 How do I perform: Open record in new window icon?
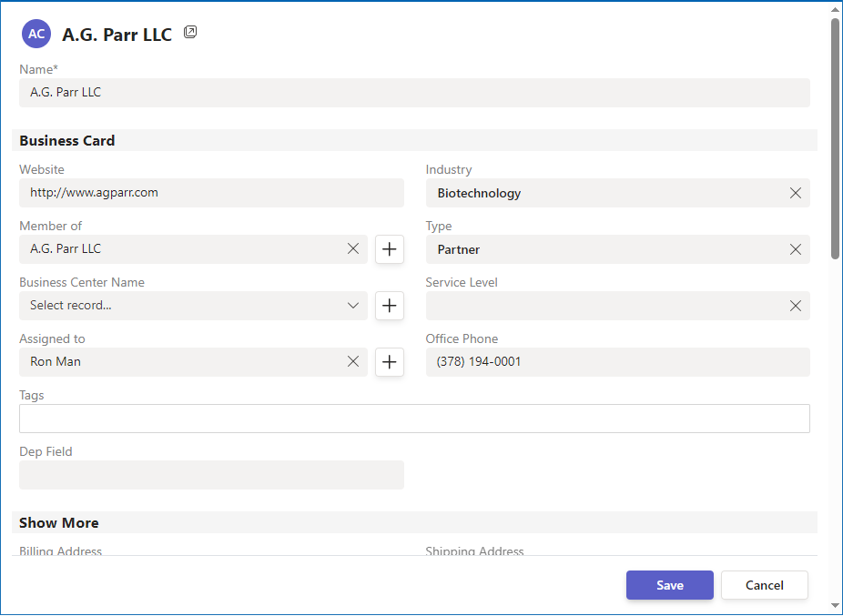pos(190,33)
